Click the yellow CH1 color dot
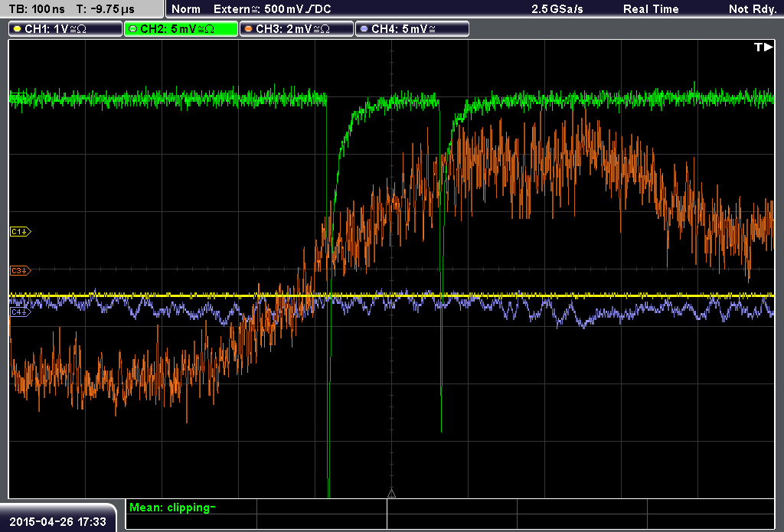784x532 pixels. tap(18, 29)
